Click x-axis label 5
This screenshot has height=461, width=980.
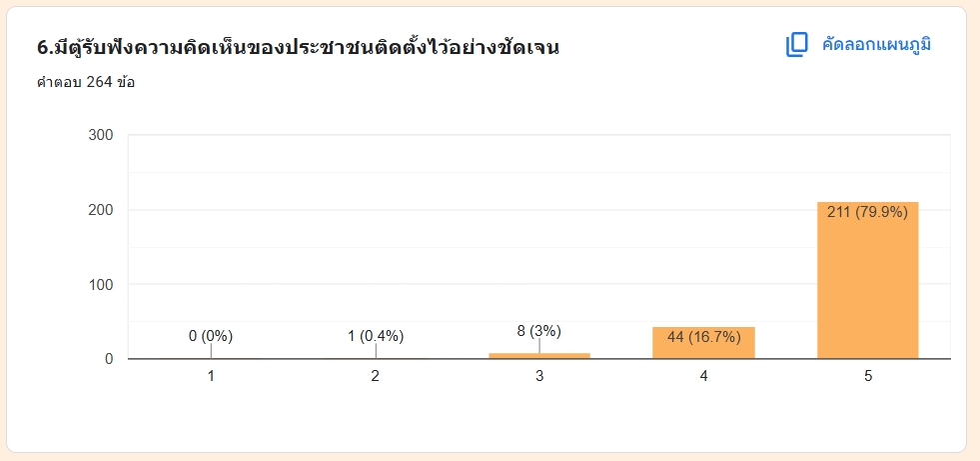pyautogui.click(x=868, y=376)
